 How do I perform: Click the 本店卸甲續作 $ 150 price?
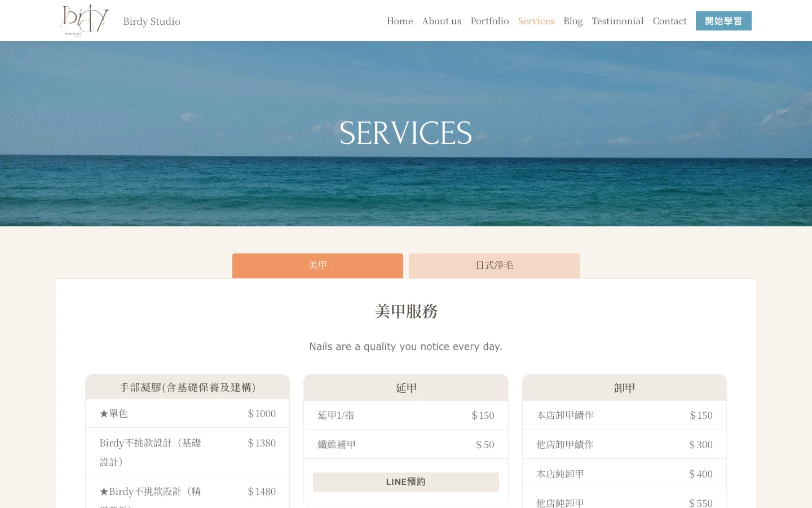[x=701, y=415]
